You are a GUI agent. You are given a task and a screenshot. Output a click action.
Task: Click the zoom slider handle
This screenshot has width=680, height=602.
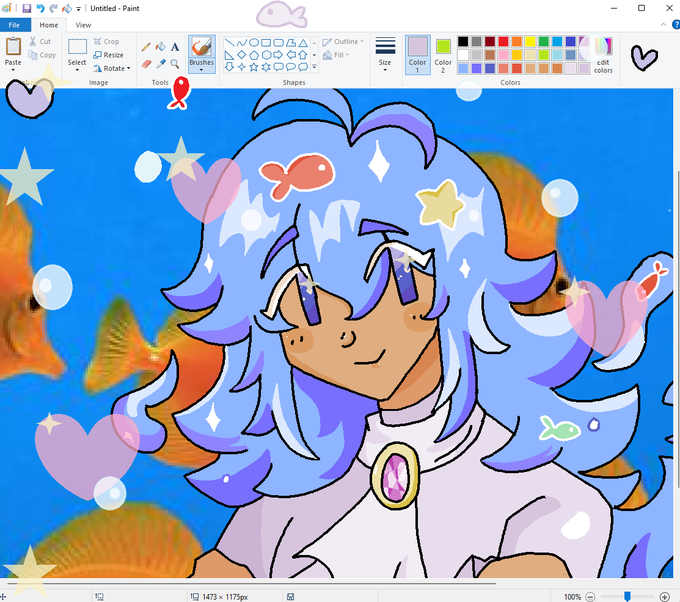[627, 597]
